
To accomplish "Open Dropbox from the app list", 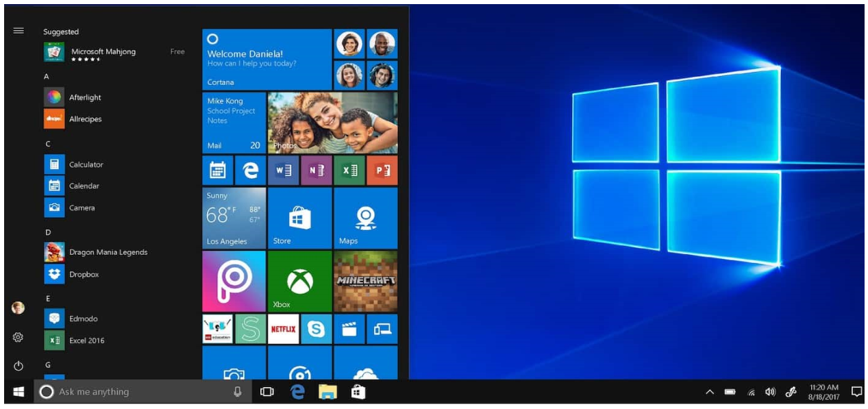I will tap(84, 274).
